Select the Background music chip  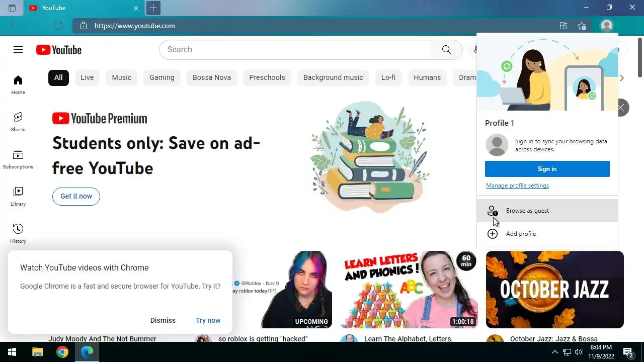tap(333, 77)
